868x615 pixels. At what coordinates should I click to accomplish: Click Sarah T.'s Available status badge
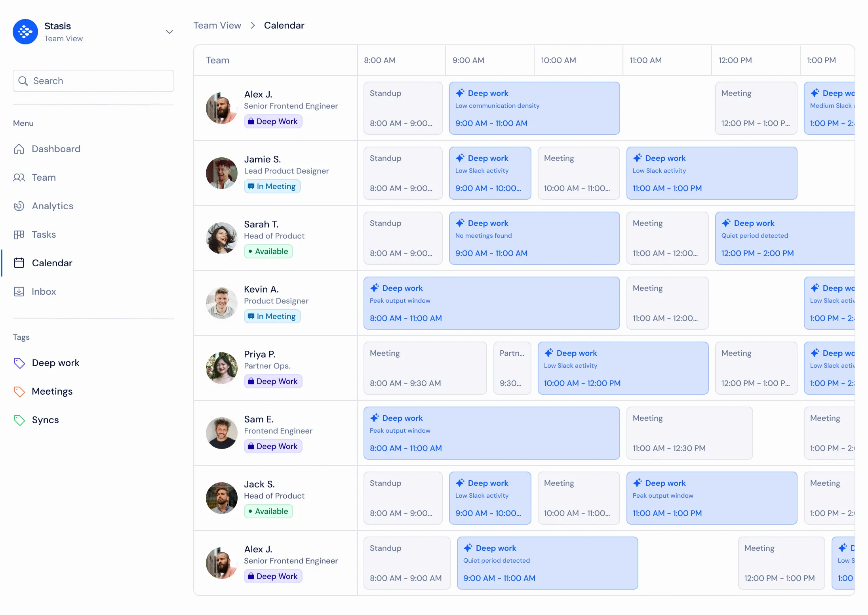[268, 251]
